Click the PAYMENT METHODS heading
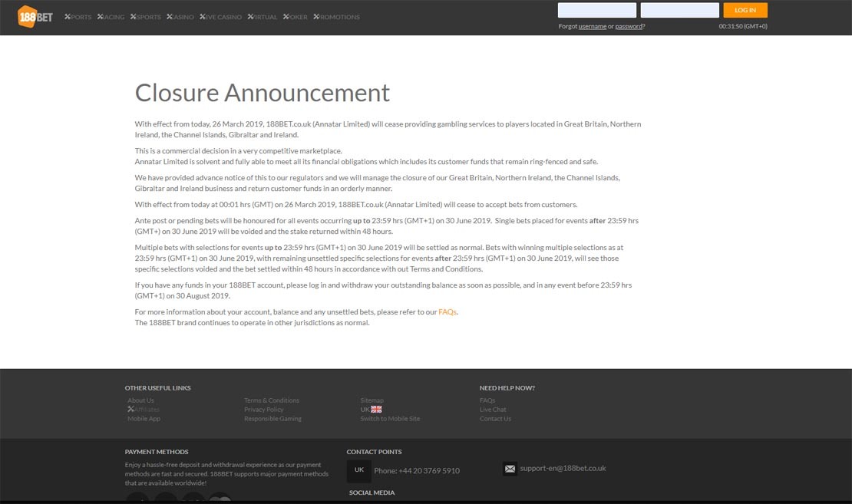 coord(157,452)
